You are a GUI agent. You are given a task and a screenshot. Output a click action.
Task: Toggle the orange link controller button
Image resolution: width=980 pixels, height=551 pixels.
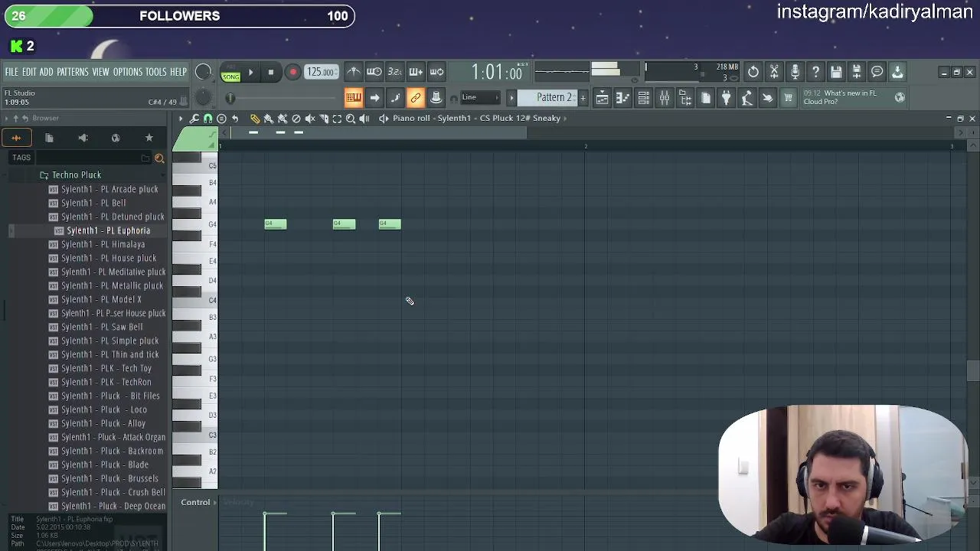[x=416, y=98]
